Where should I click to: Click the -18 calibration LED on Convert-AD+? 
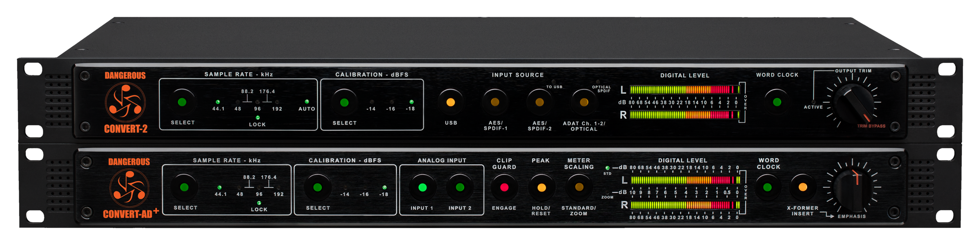pos(385,188)
